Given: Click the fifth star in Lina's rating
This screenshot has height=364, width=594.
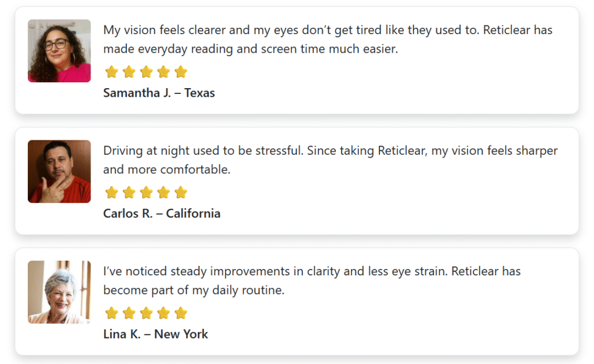Looking at the screenshot, I should pos(181,314).
